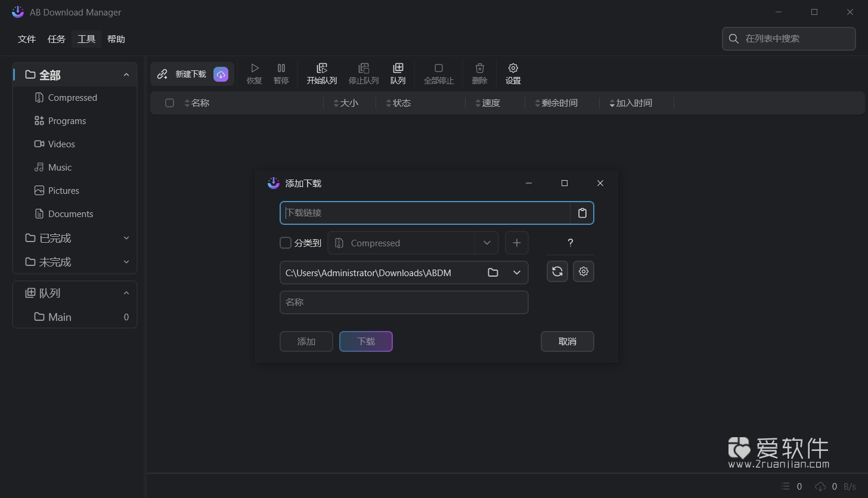Screen dimensions: 868x498
Task: Click the 删除 trash icon
Action: 480,68
